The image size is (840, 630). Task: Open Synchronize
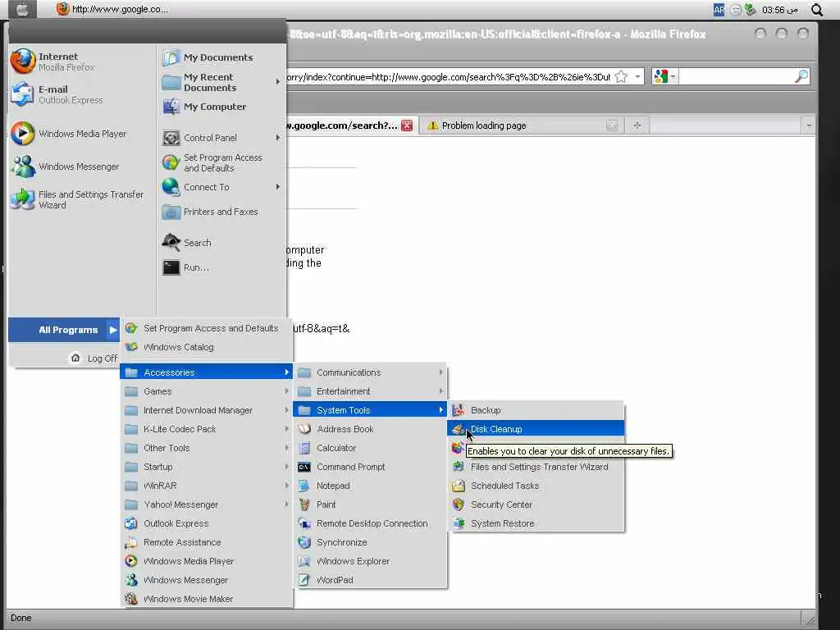click(370, 542)
